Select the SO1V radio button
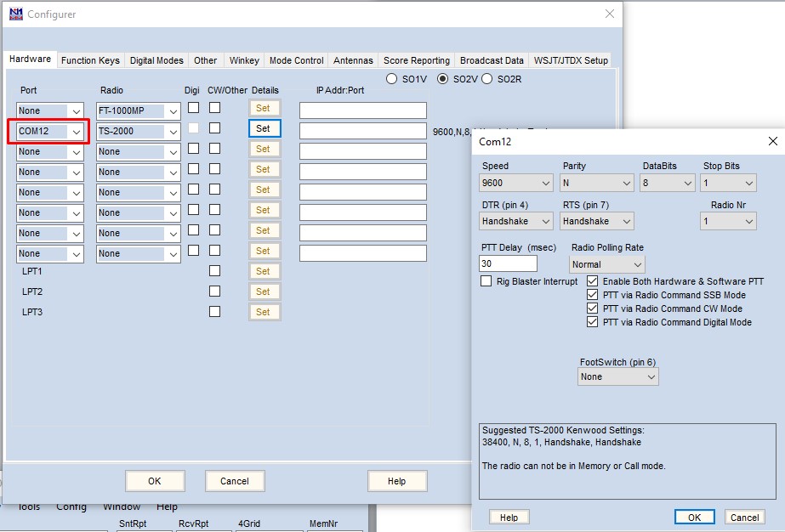 pos(392,79)
